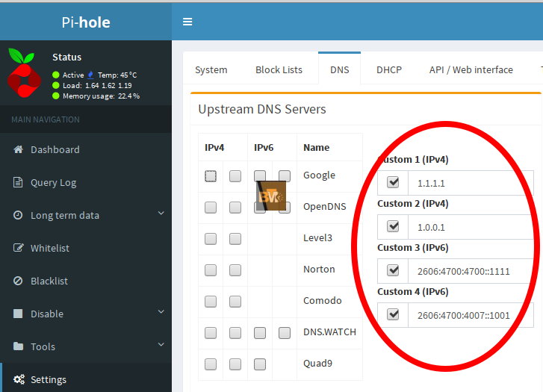Uncheck the Custom 2 (IPv4) checkbox

point(393,226)
